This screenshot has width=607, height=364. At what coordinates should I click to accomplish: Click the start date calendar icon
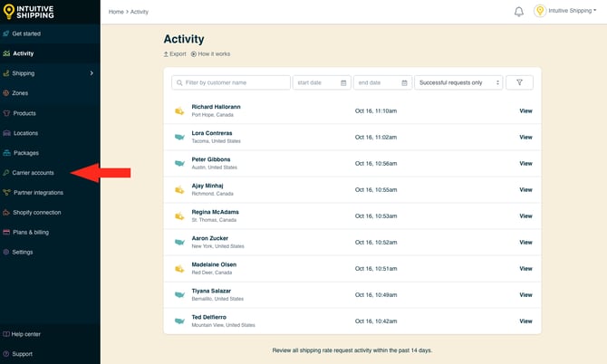343,82
